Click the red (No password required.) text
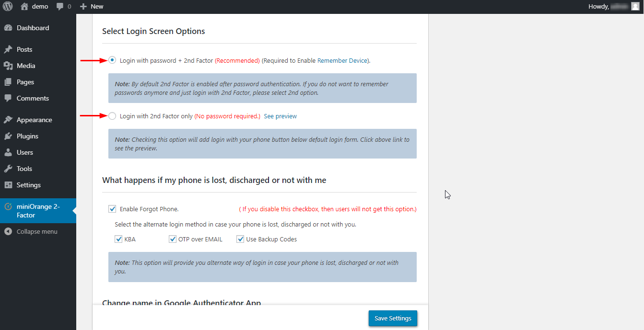The width and height of the screenshot is (644, 330). click(227, 116)
